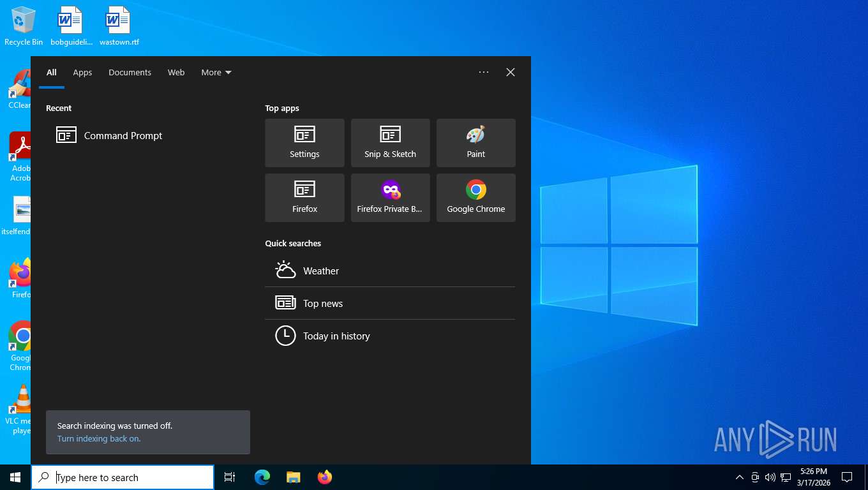Switch to the Apps search tab

tap(82, 72)
